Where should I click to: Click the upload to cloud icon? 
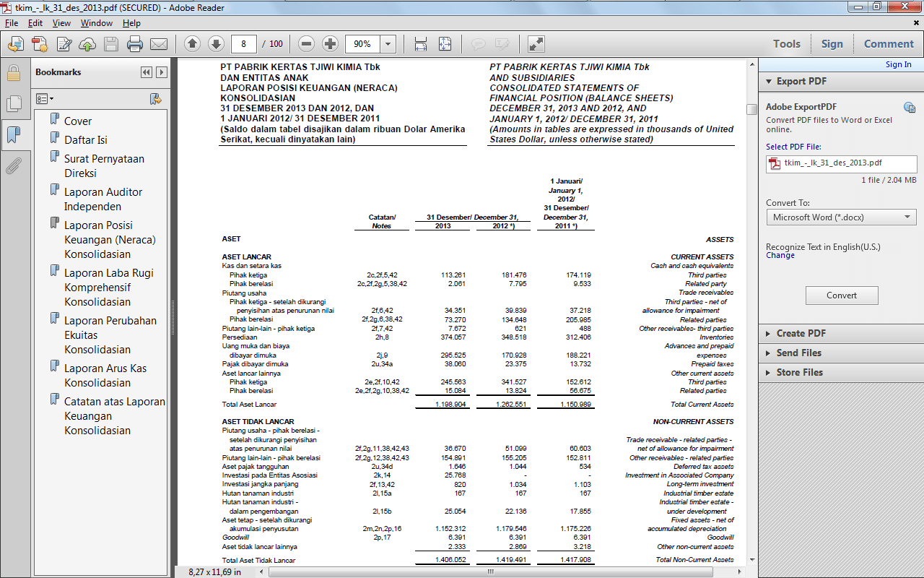(87, 44)
